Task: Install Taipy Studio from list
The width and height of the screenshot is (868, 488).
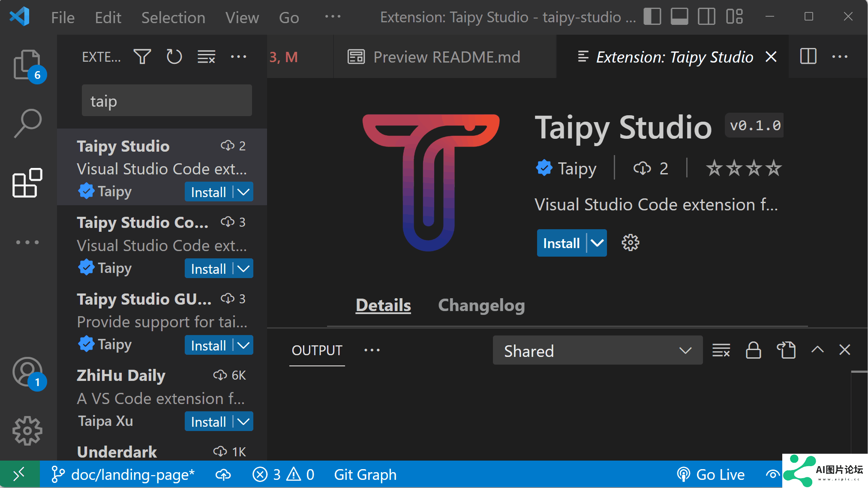Action: [208, 192]
